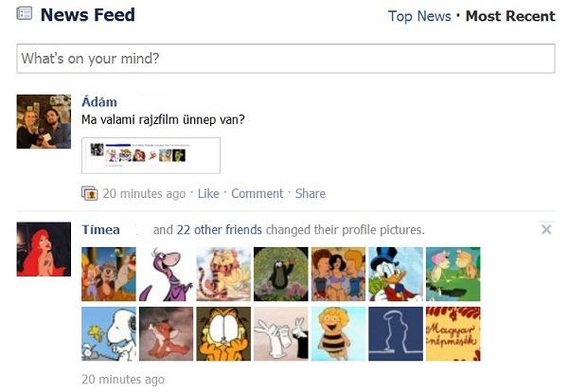Hide Tímea's profile pictures story using the X
This screenshot has height=392, width=568.
546,229
